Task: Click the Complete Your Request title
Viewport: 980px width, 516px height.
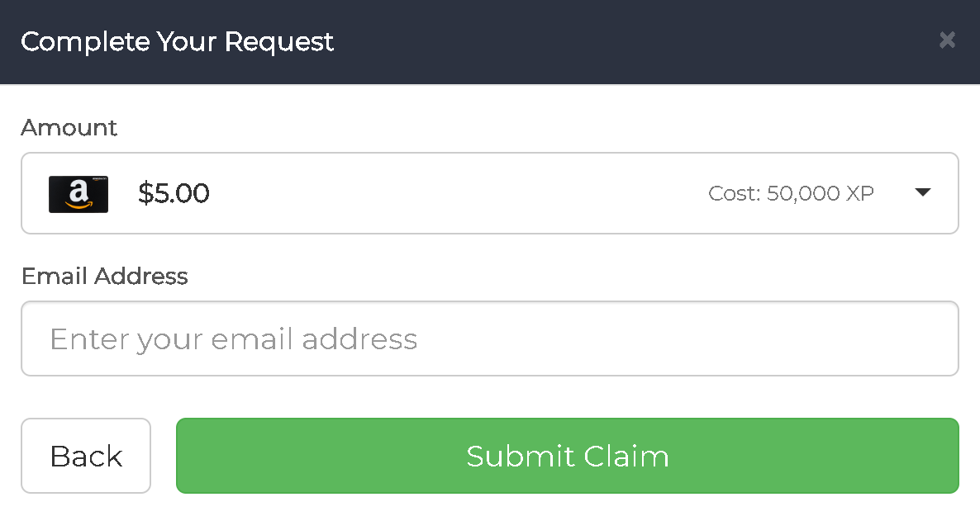Action: click(177, 41)
